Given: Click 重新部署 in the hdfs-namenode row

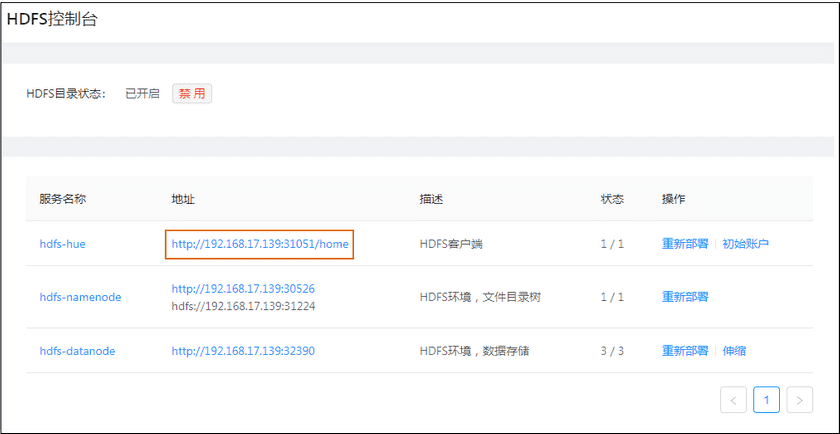Looking at the screenshot, I should (685, 297).
